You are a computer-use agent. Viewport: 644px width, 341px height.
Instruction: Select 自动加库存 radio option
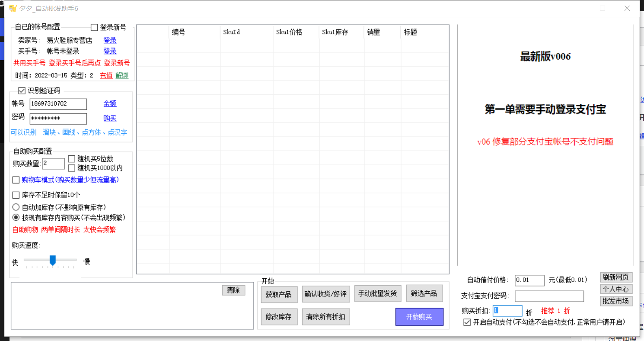(16, 207)
